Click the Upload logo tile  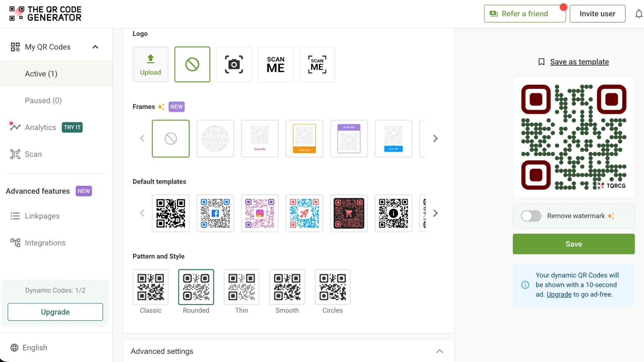[x=151, y=64]
